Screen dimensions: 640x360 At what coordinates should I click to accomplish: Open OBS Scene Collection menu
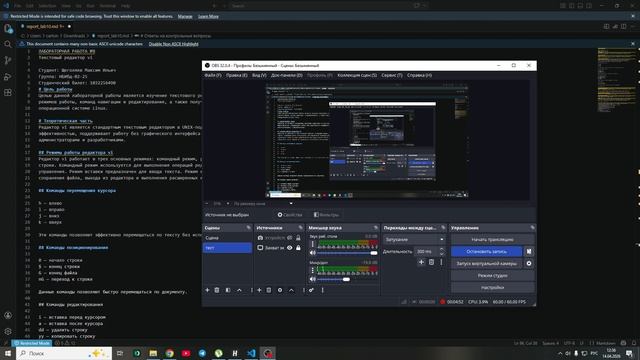[x=357, y=76]
